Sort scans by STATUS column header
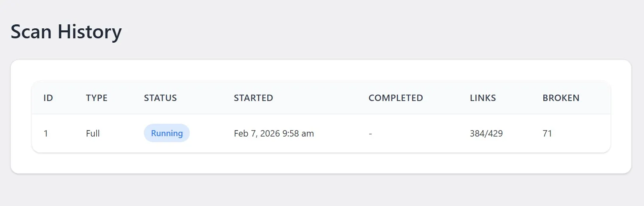Viewport: 644px width, 206px height. [160, 98]
